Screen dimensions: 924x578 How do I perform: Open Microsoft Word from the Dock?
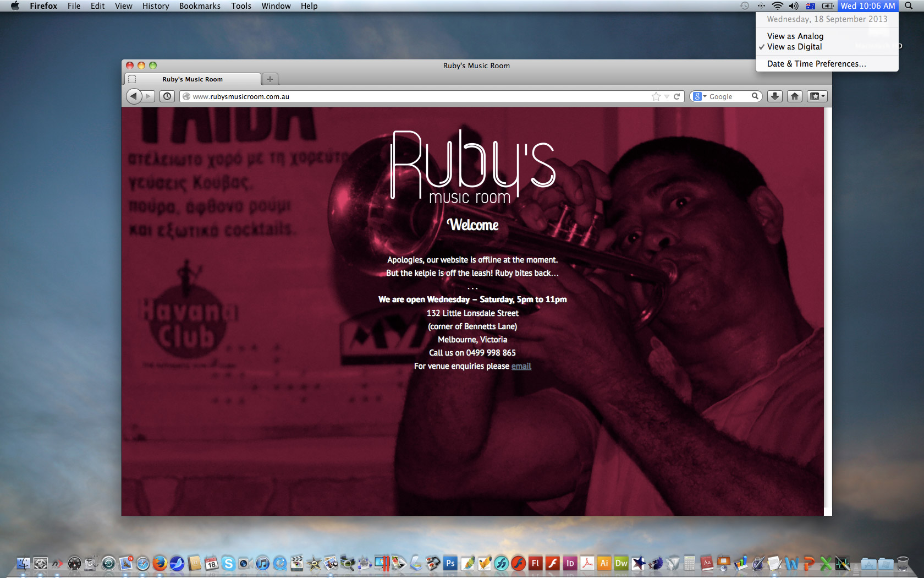coord(791,563)
